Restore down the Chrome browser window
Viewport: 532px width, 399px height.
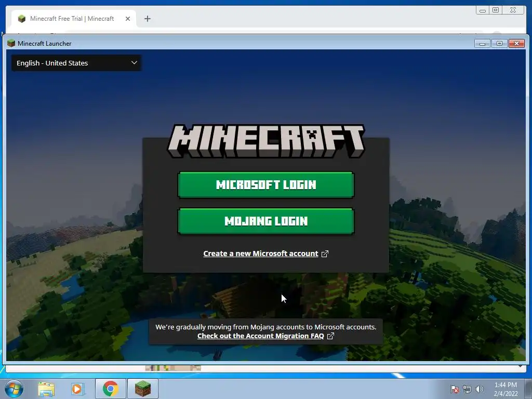tap(496, 10)
